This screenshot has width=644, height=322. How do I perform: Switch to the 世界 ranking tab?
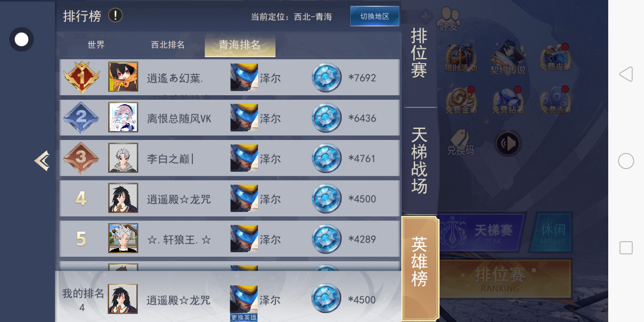tap(96, 45)
